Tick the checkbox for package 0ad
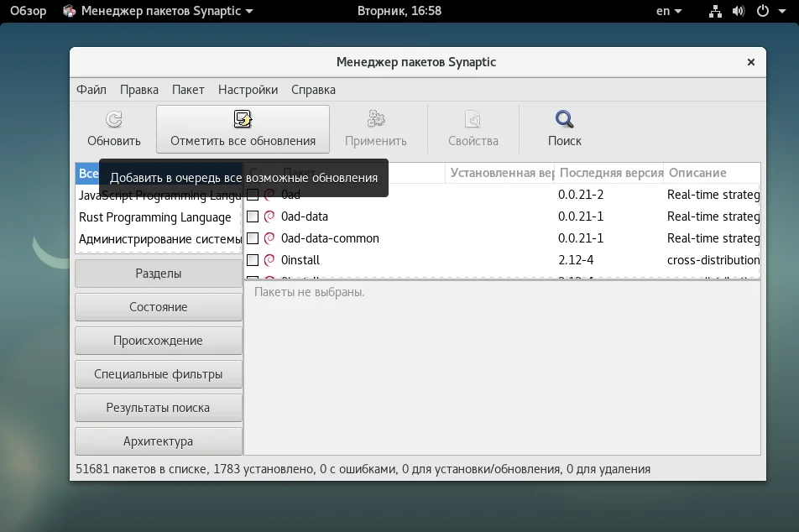This screenshot has width=799, height=532. (253, 195)
